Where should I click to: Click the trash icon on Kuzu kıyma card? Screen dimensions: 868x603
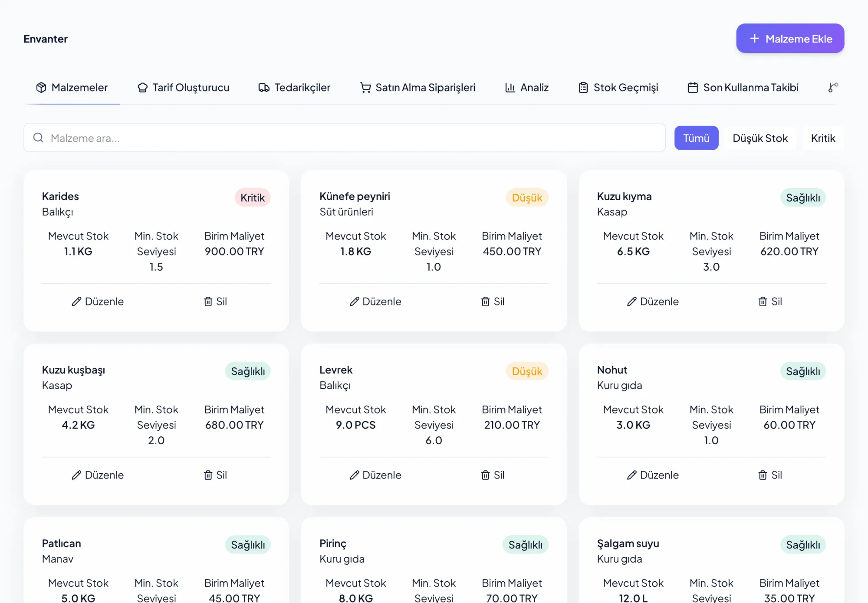763,301
